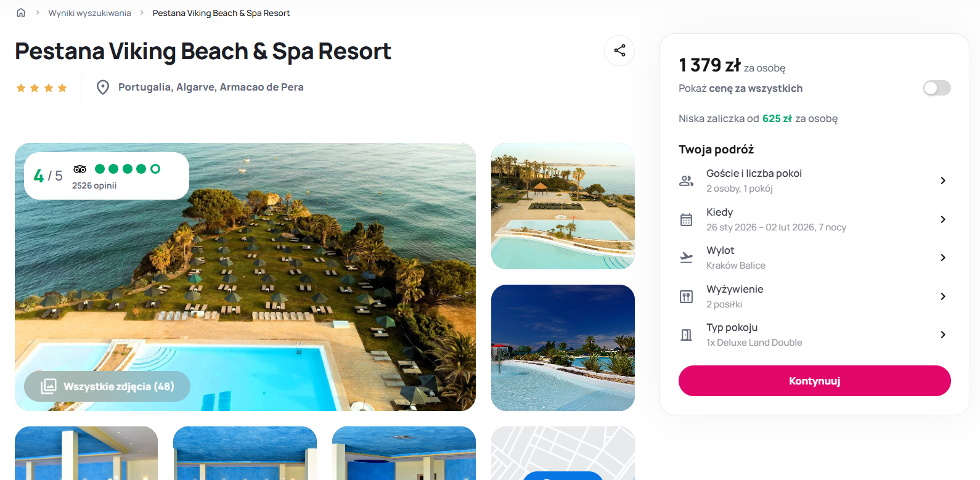This screenshot has width=980, height=480.
Task: Click the guests people icon
Action: coord(686,181)
